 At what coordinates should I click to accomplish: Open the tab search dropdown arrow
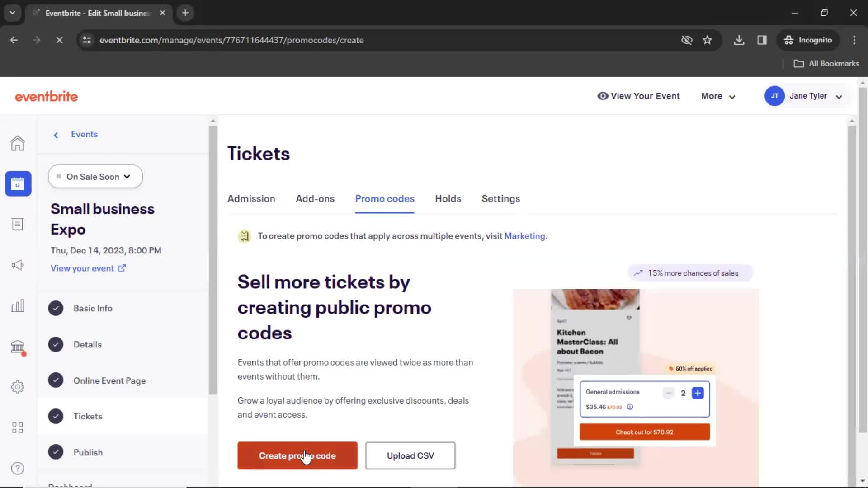click(13, 13)
